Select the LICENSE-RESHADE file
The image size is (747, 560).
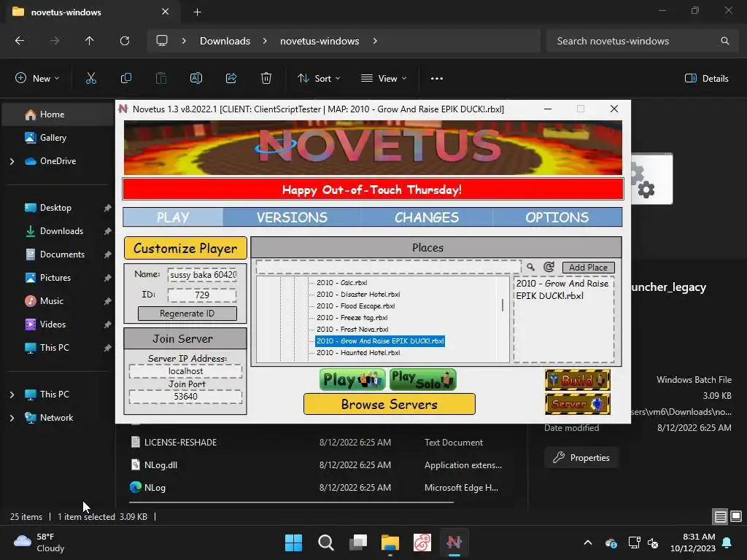[180, 443]
